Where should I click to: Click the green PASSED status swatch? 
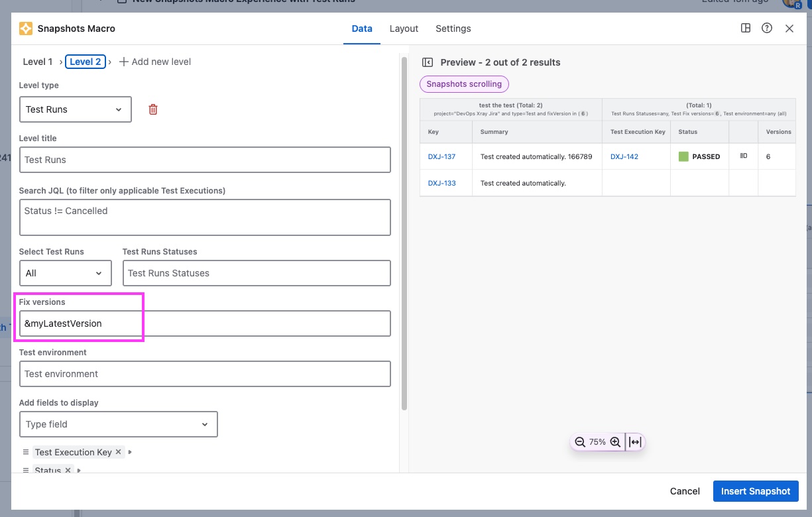[683, 157]
